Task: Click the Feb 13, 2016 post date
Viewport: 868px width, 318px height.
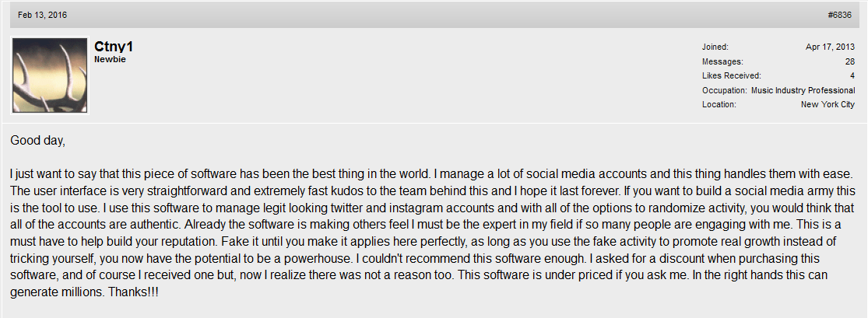Action: [x=42, y=15]
